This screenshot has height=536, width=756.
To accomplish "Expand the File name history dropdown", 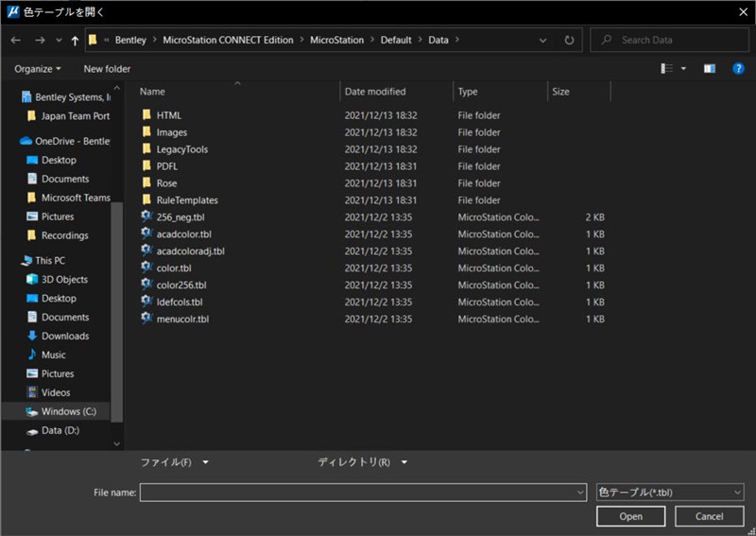I will tap(580, 493).
